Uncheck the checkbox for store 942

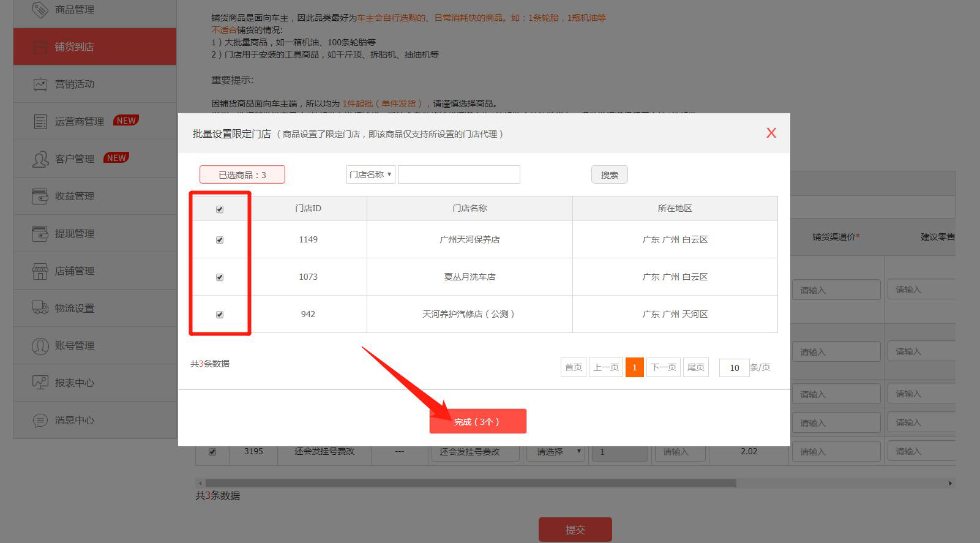coord(220,315)
